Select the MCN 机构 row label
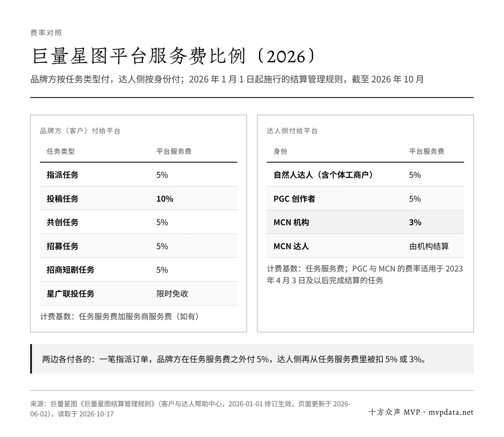The height and width of the screenshot is (437, 504). pyautogui.click(x=291, y=222)
